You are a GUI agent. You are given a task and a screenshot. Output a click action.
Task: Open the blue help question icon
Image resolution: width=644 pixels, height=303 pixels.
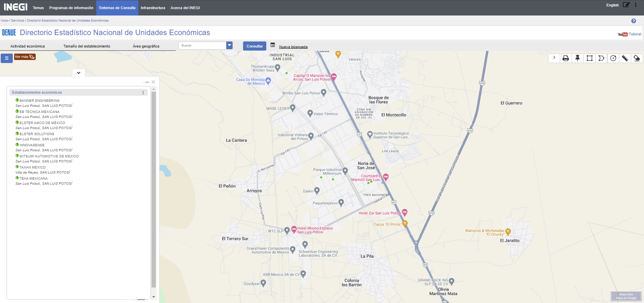633,21
